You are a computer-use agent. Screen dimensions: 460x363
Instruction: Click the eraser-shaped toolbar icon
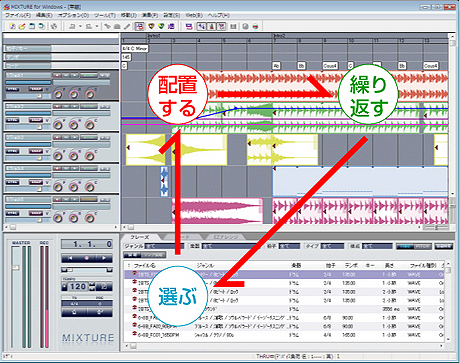click(117, 26)
